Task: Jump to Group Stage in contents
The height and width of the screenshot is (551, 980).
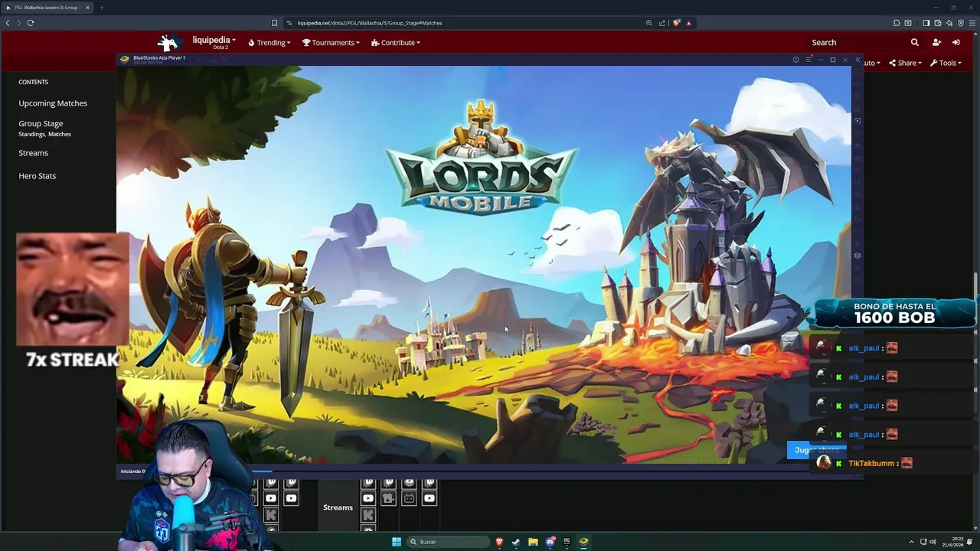Action: (x=41, y=123)
